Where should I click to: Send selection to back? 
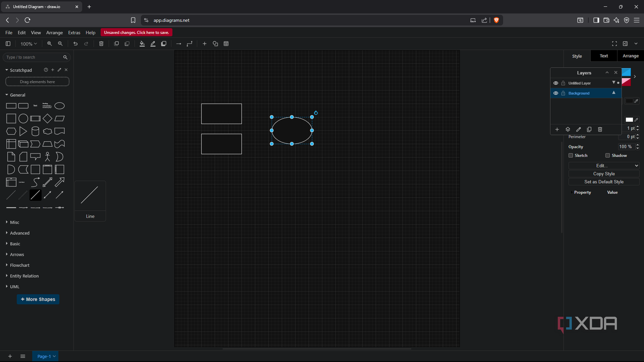[127, 44]
